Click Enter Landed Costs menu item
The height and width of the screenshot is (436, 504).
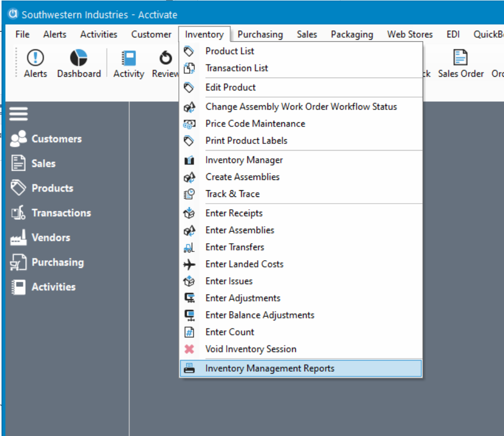tap(244, 264)
